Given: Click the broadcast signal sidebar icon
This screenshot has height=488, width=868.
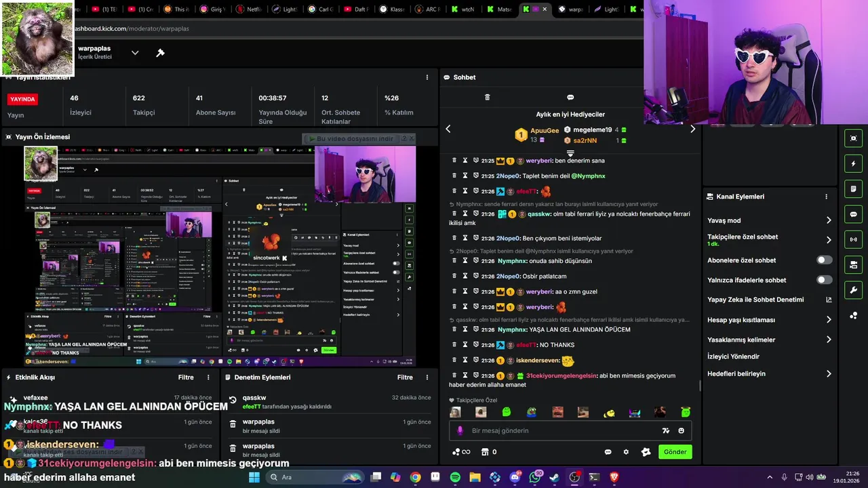Looking at the screenshot, I should point(853,239).
